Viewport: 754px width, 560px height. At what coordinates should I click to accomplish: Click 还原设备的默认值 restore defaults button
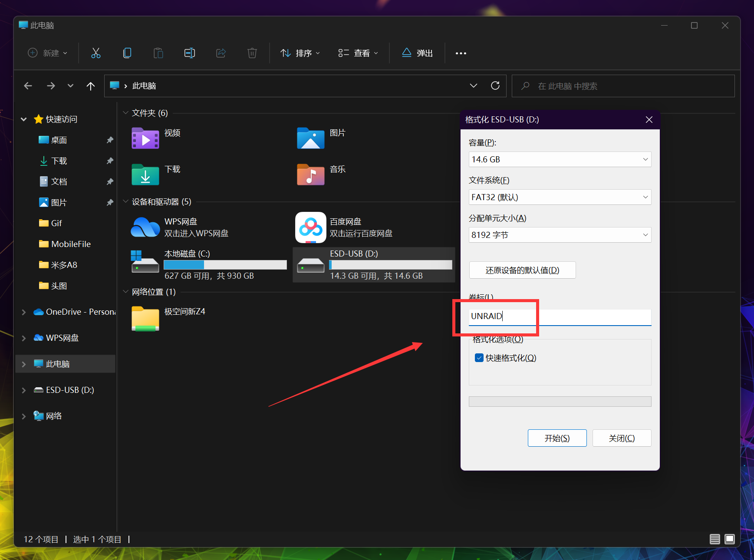pos(522,270)
